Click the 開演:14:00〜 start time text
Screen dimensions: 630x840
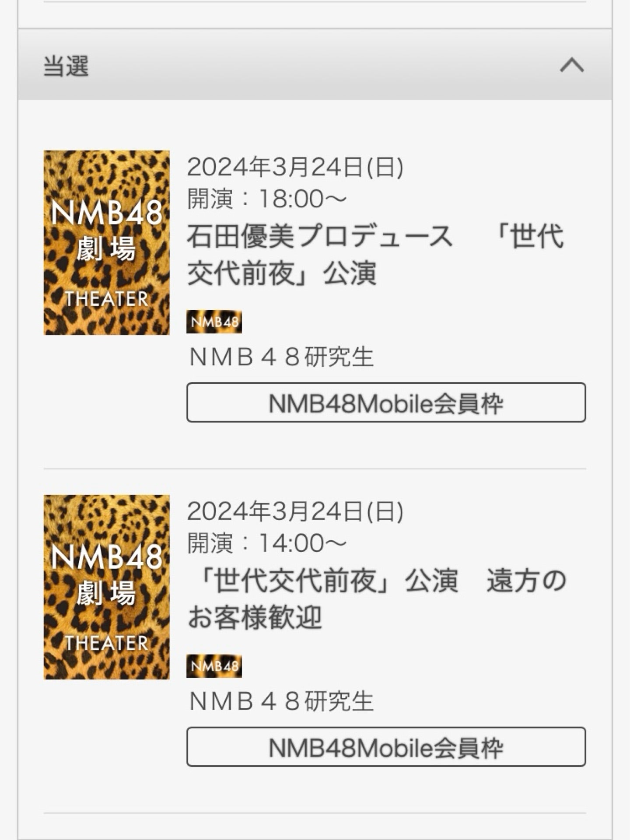(267, 543)
